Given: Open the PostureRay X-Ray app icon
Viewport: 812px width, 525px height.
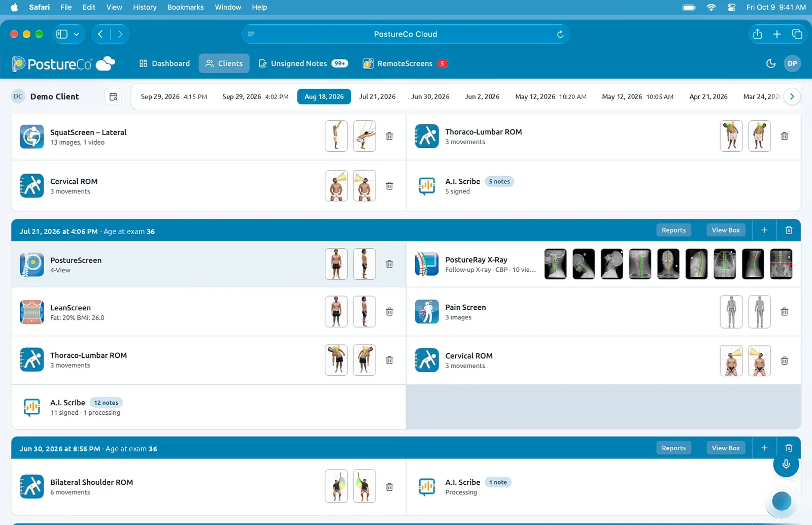Looking at the screenshot, I should (x=427, y=264).
